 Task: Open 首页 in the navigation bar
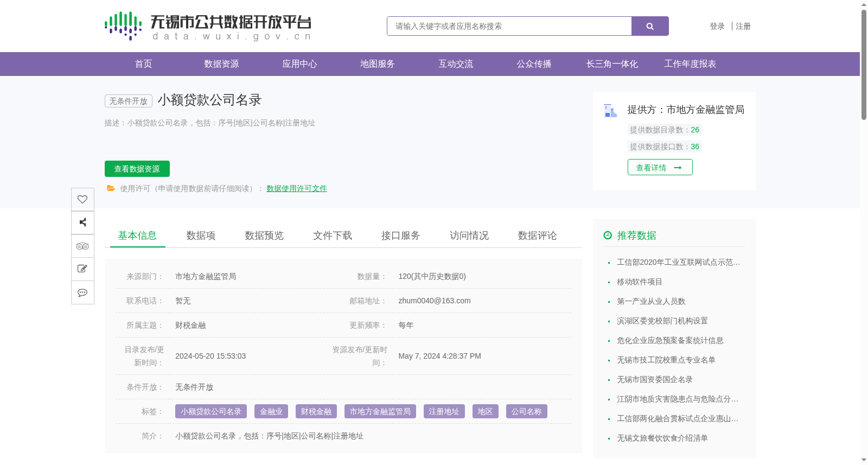click(x=143, y=64)
